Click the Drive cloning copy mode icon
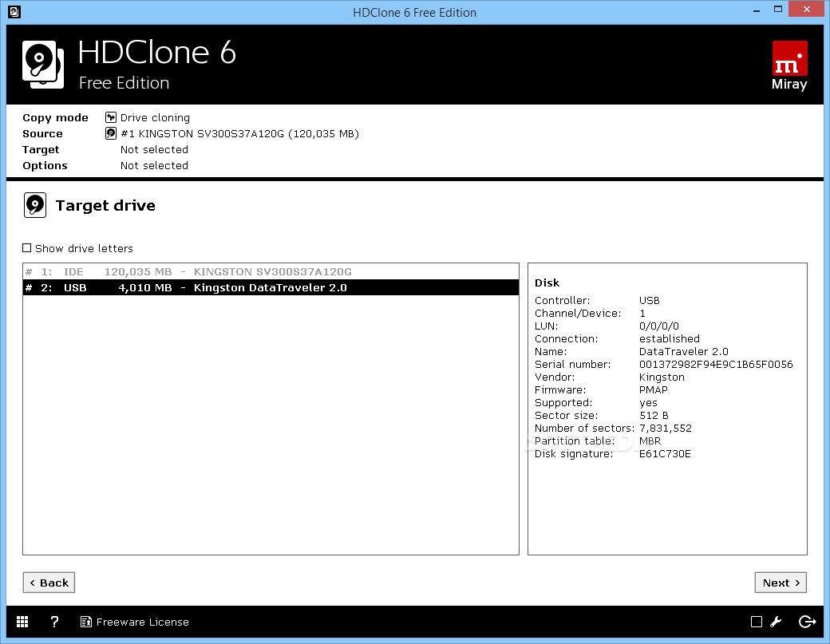Viewport: 830px width, 644px height. coord(111,117)
